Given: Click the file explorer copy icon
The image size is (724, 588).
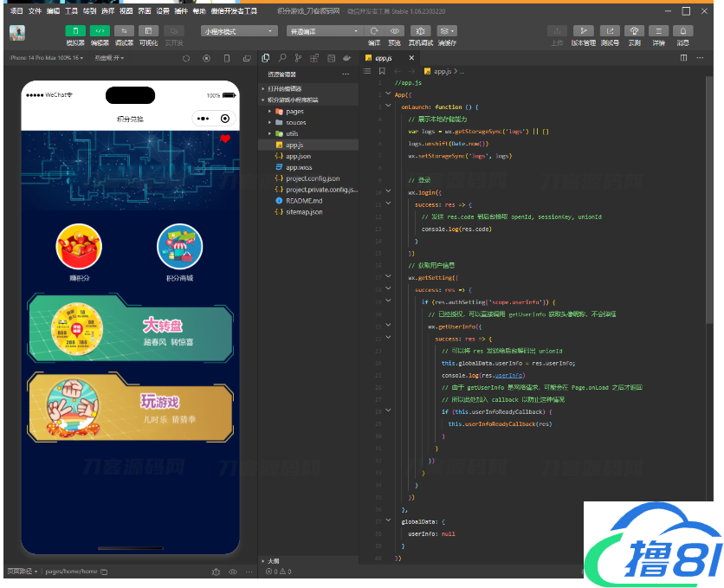Looking at the screenshot, I should pos(266,58).
